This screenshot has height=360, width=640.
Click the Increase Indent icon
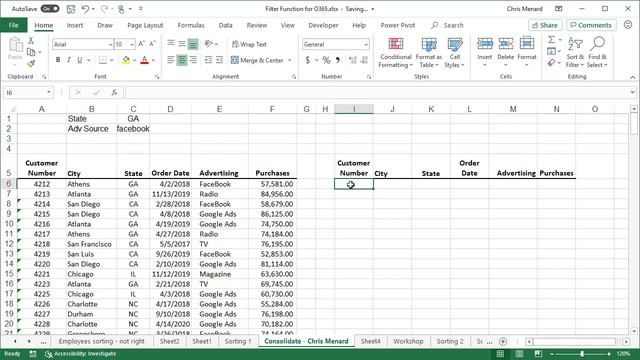[219, 60]
